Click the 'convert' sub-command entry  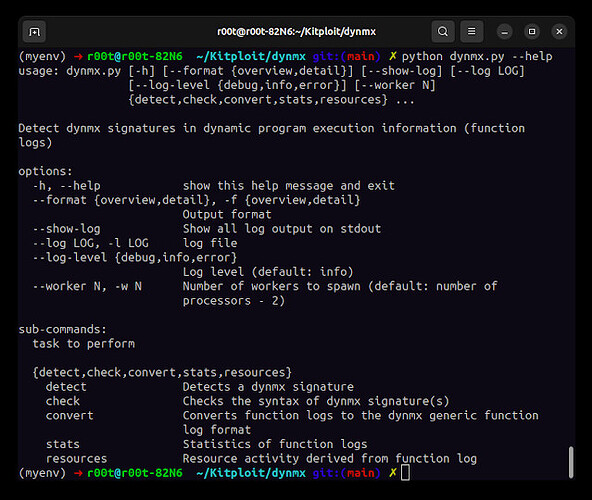coord(69,415)
